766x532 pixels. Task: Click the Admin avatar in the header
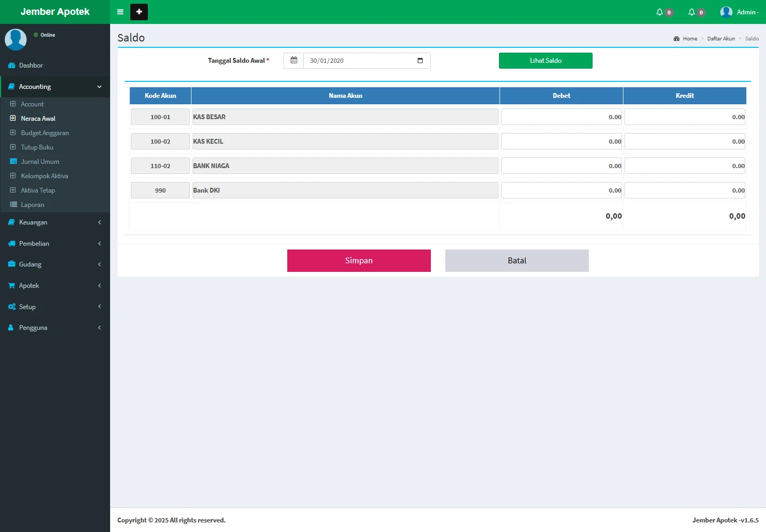726,12
